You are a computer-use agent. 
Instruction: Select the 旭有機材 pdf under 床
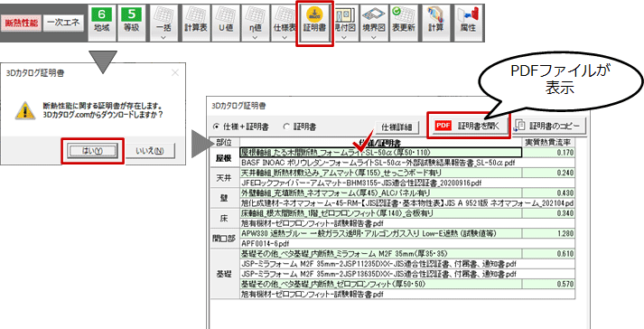click(407, 224)
